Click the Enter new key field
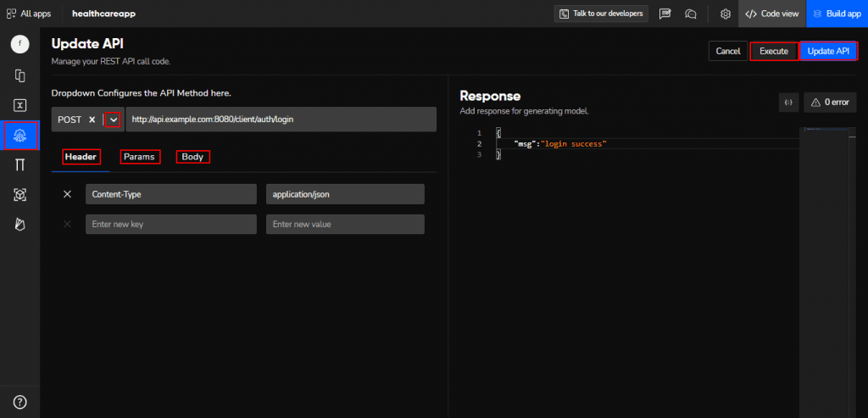The height and width of the screenshot is (418, 868). (x=171, y=224)
